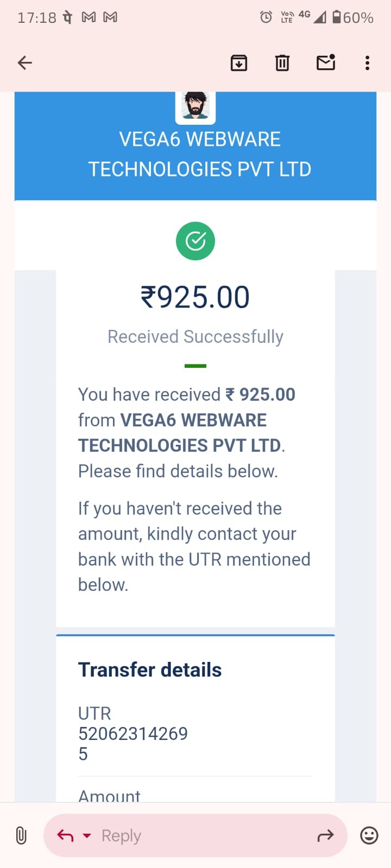Tap the forward arrow in reply bar
The image size is (391, 868).
[325, 835]
